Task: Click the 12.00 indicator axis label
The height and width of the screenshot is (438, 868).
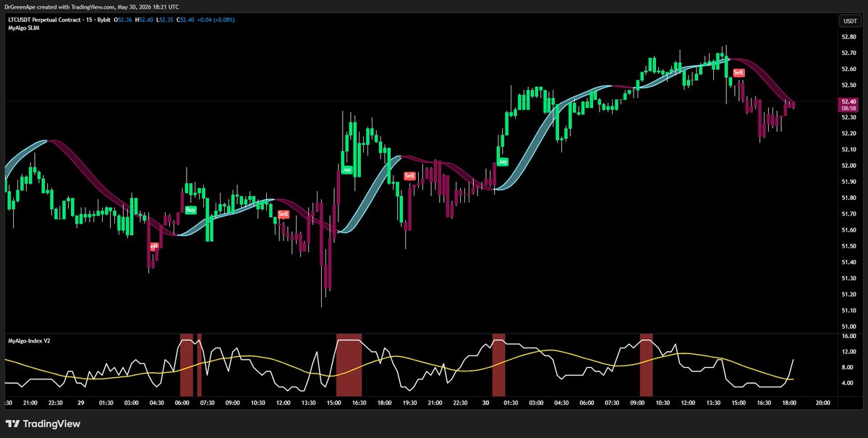Action: [x=849, y=352]
